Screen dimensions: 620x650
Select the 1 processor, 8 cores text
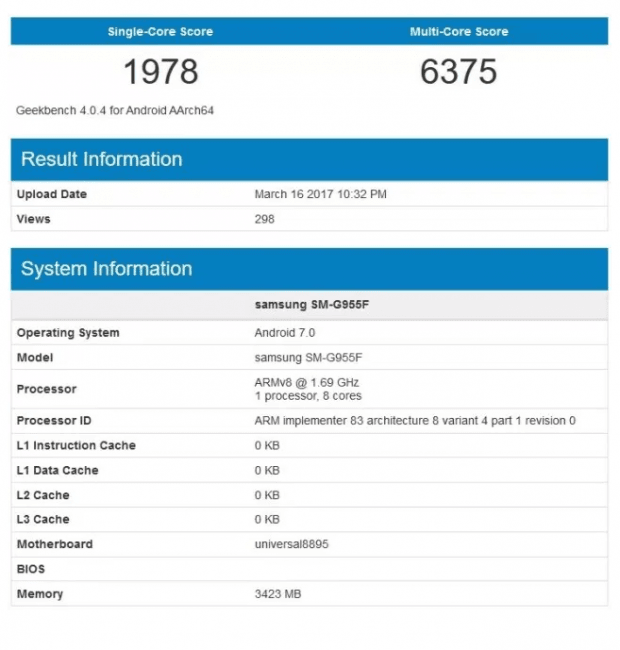[x=308, y=396]
